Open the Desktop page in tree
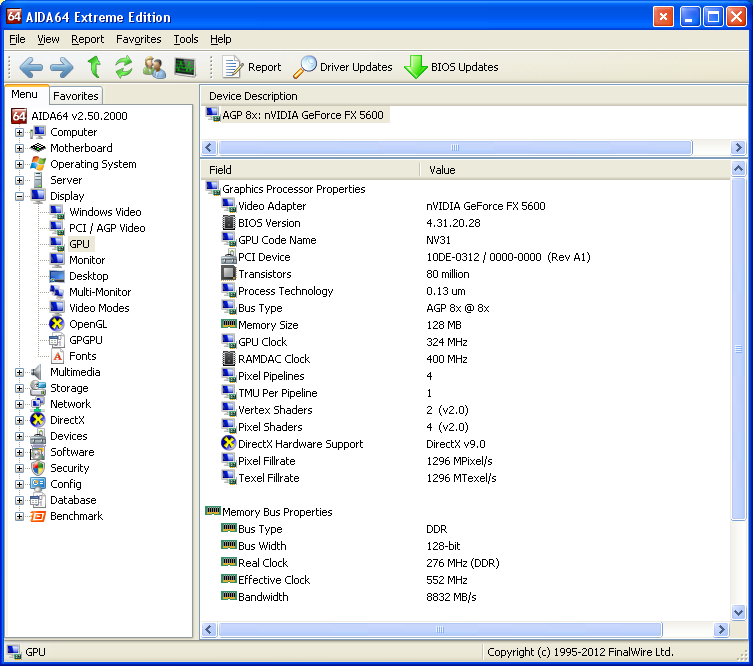This screenshot has height=666, width=753. (88, 276)
